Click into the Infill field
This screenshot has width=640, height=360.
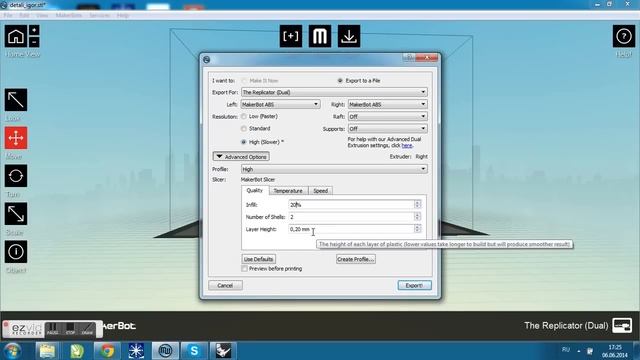tap(351, 204)
